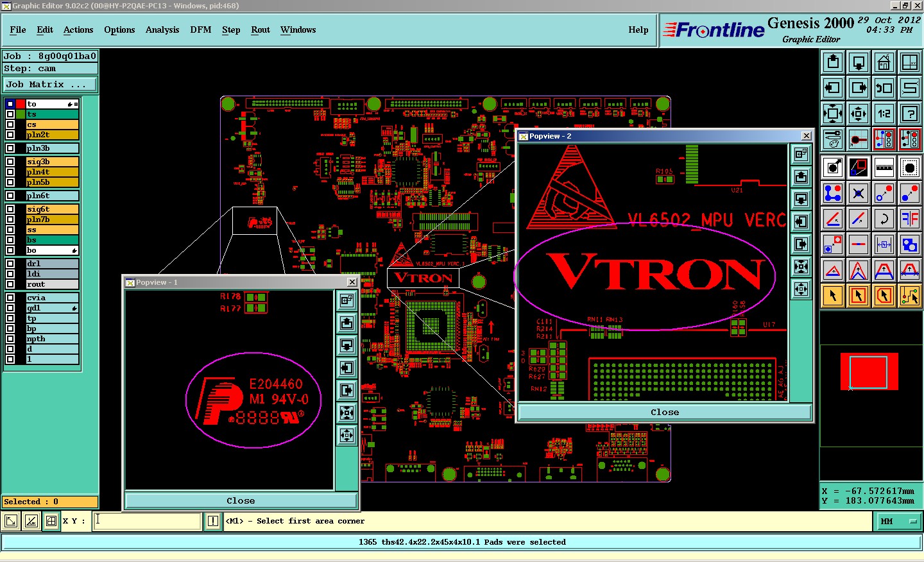Toggle the 'gd1' layer checkbox
924x562 pixels.
pyautogui.click(x=10, y=308)
